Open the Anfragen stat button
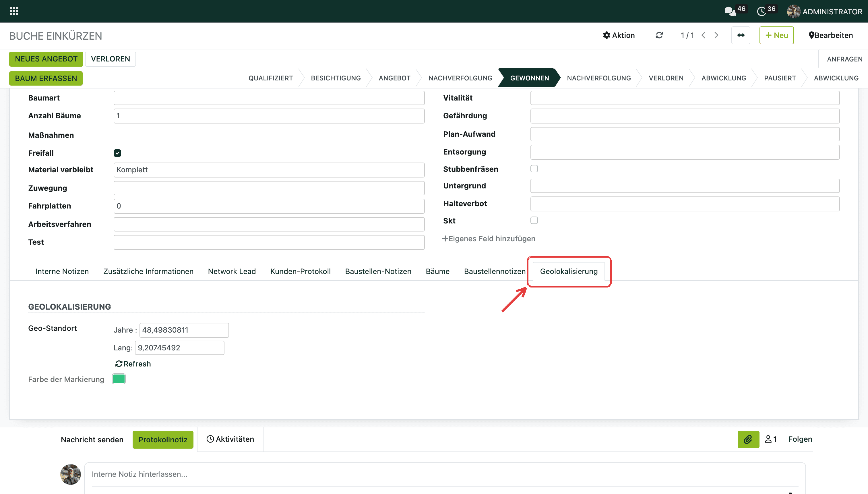This screenshot has height=494, width=868. [x=844, y=59]
